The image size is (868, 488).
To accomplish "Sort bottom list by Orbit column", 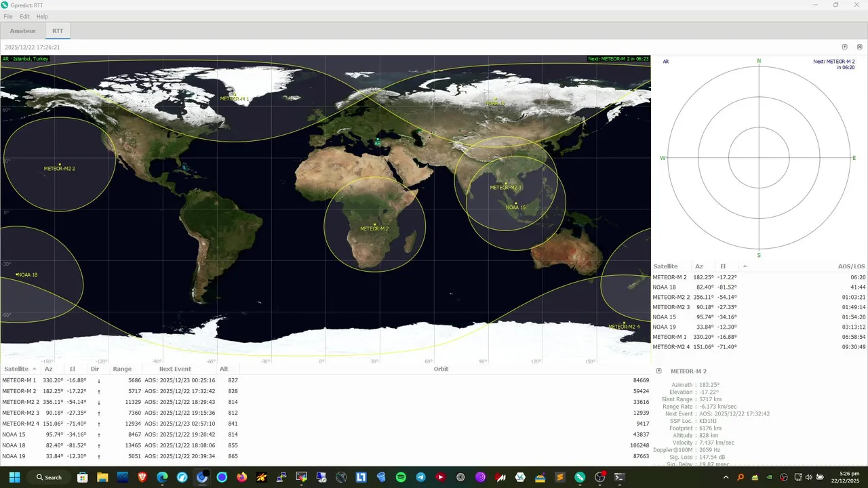I will 441,369.
